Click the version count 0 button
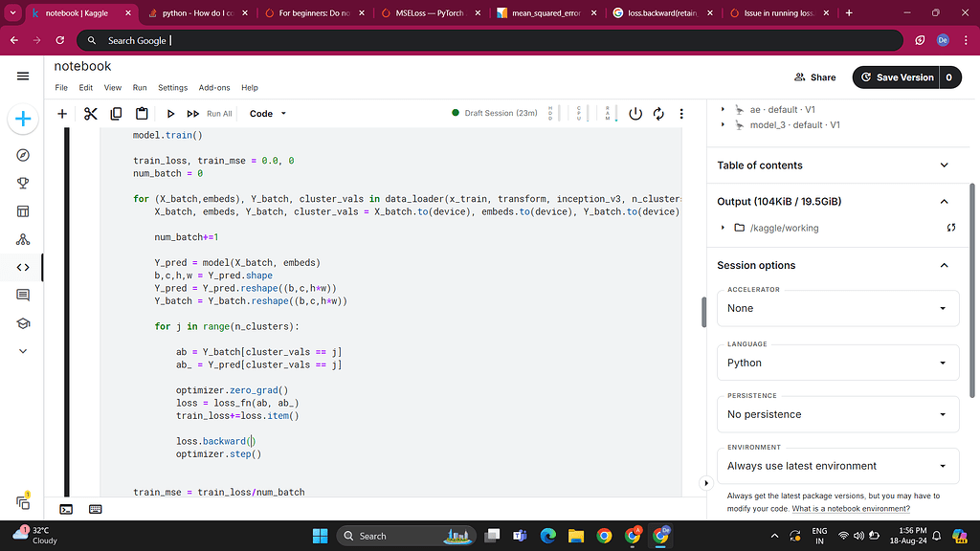 click(949, 77)
